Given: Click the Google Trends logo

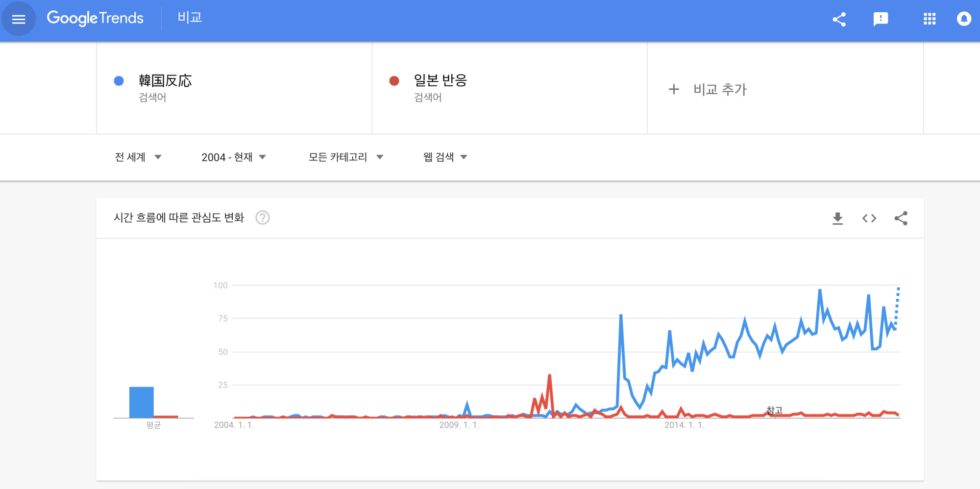Looking at the screenshot, I should click(95, 18).
